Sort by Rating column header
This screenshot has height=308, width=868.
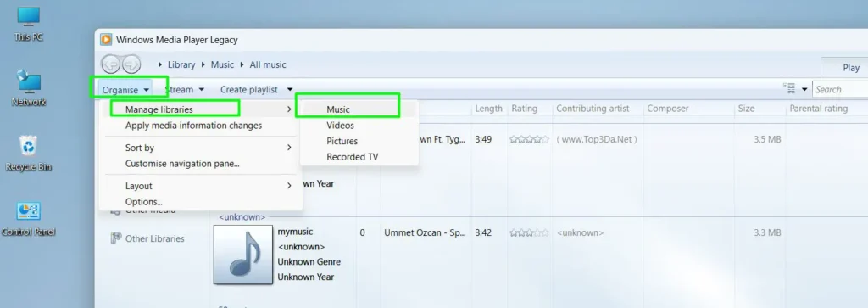coord(524,109)
